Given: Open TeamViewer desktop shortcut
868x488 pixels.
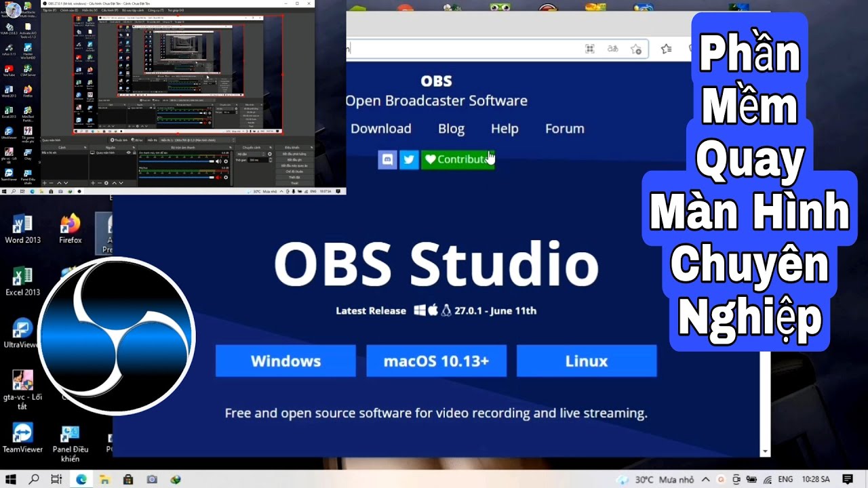Looking at the screenshot, I should (x=22, y=438).
